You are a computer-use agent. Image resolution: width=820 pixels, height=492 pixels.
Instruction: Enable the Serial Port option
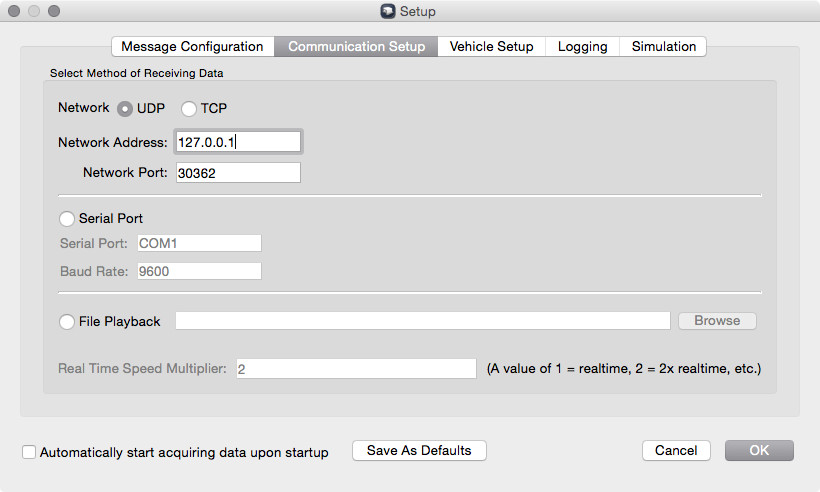point(67,218)
